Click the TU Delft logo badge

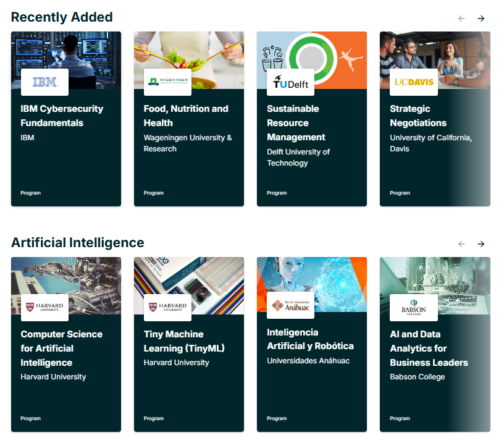pos(290,82)
